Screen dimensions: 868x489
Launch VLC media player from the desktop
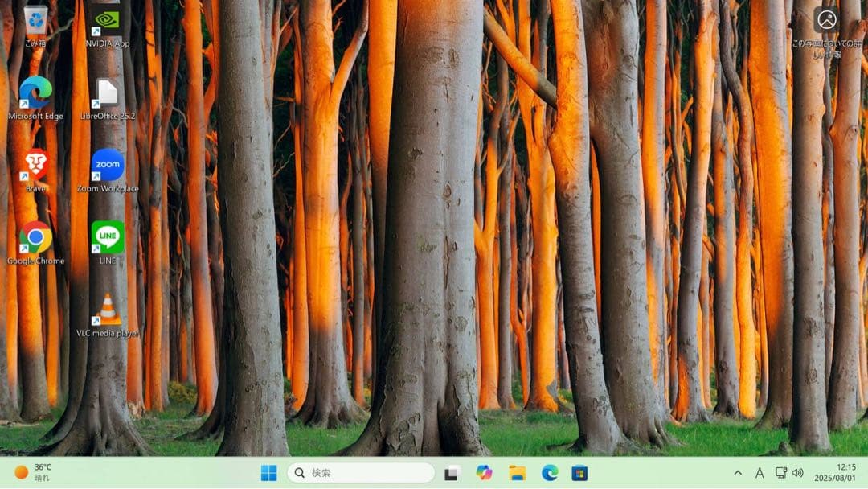pyautogui.click(x=107, y=310)
